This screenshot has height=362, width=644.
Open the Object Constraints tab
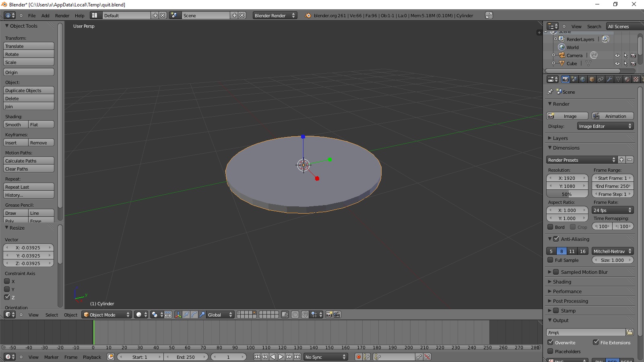click(600, 79)
